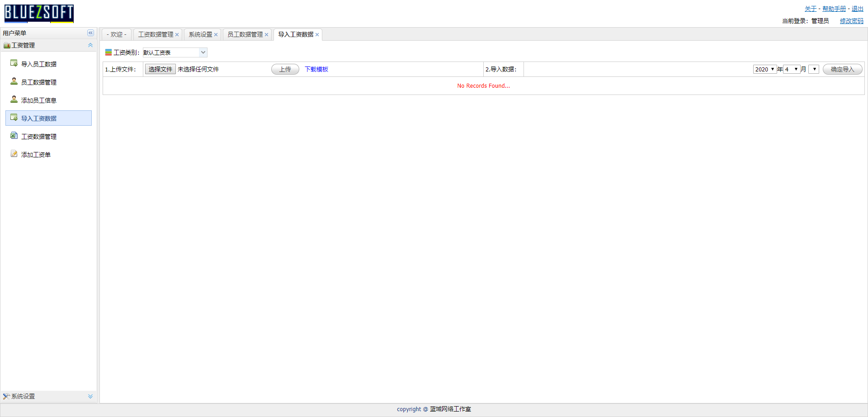The image size is (868, 417).
Task: Click the 导入工资数据 sidebar icon
Action: coord(14,118)
